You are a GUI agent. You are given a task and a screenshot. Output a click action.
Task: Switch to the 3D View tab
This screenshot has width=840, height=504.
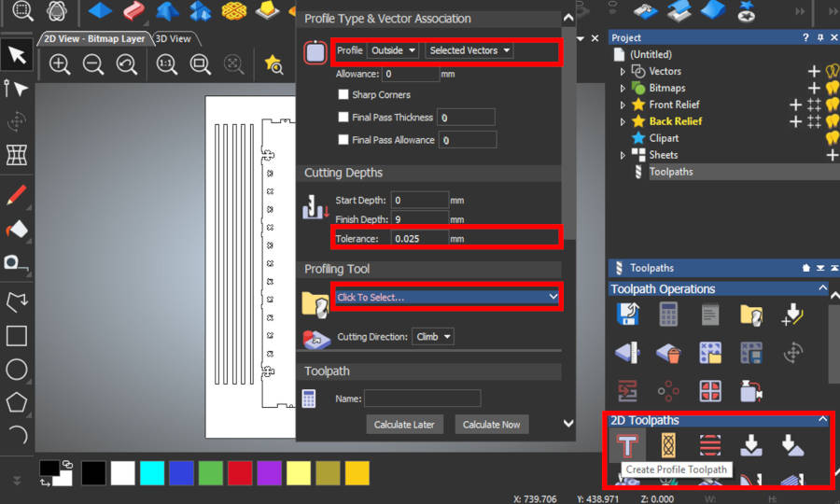173,38
